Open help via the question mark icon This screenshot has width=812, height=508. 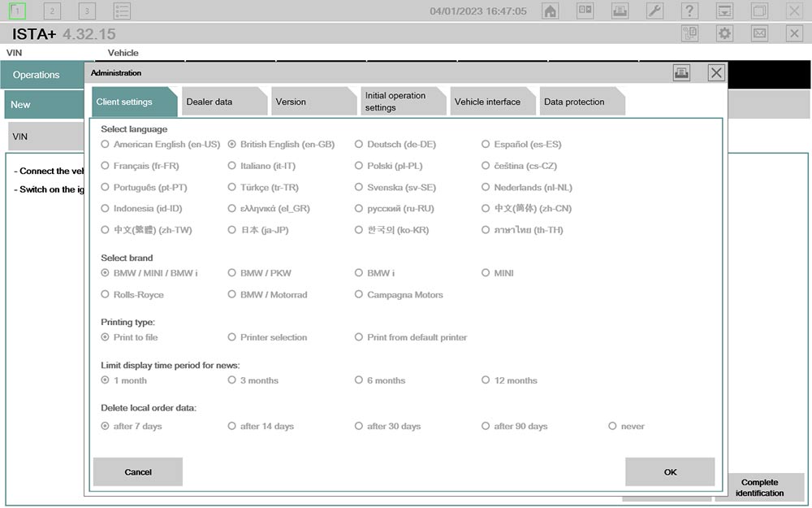click(689, 11)
